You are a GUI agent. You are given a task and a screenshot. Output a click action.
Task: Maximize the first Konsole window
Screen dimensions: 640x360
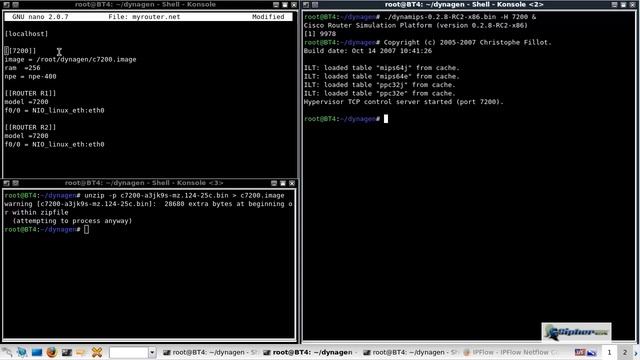(285, 4)
